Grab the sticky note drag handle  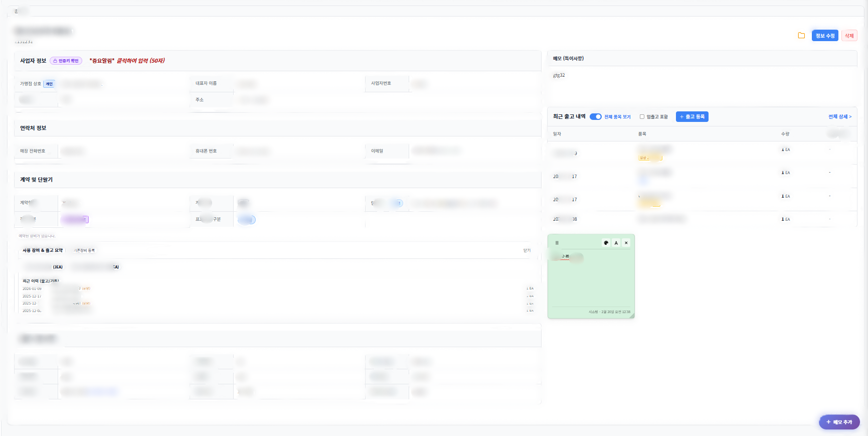click(557, 243)
